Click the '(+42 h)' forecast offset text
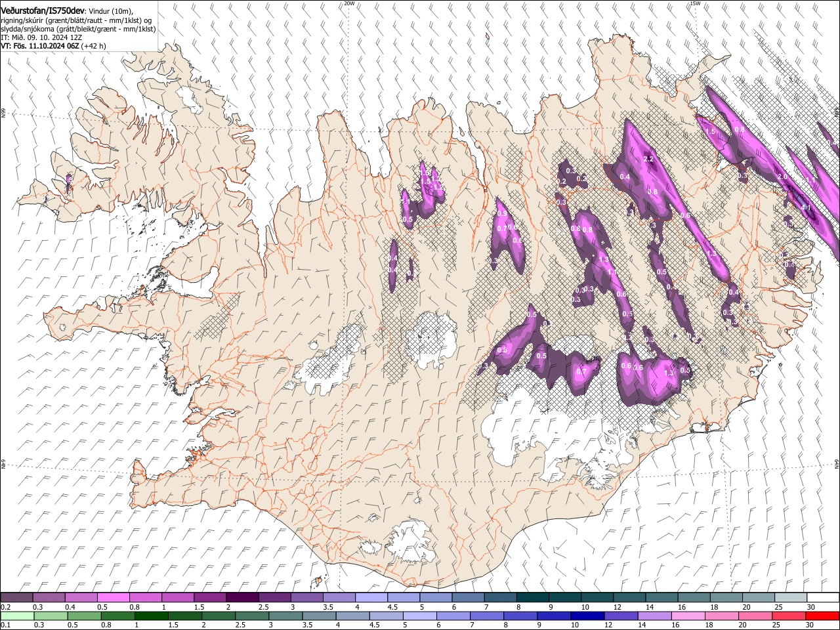This screenshot has height=630, width=840. click(93, 46)
